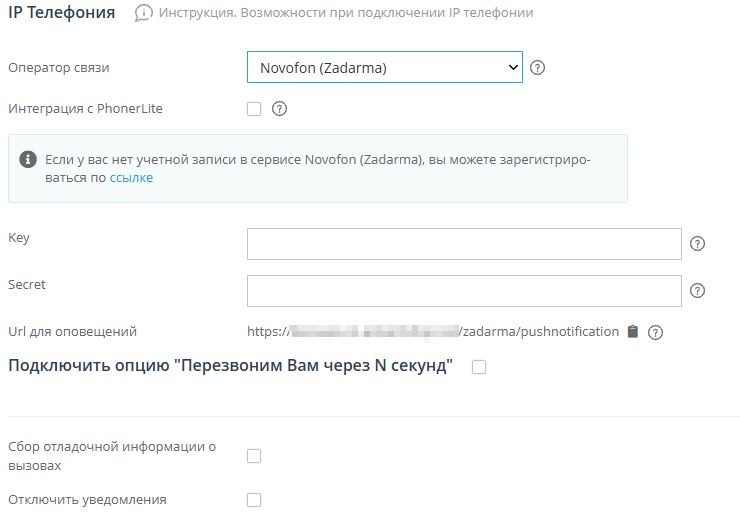Check Отключить уведомления checkbox
The width and height of the screenshot is (740, 530).
point(254,500)
